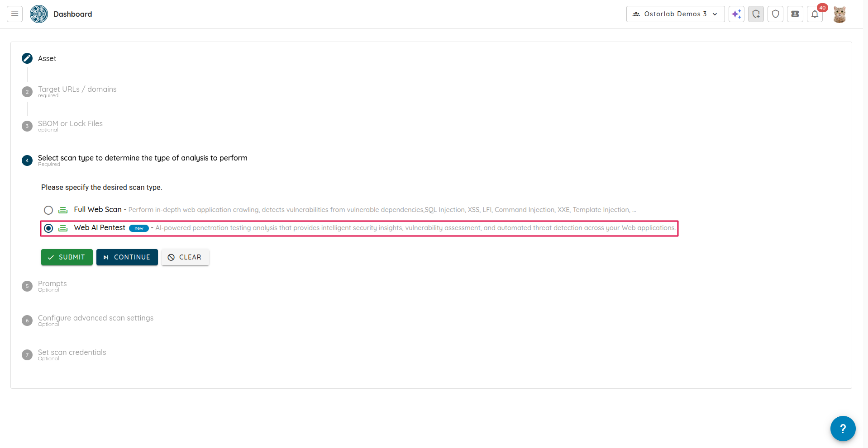Click the scan refresh icon in header
The height and width of the screenshot is (448, 868).
(x=756, y=14)
